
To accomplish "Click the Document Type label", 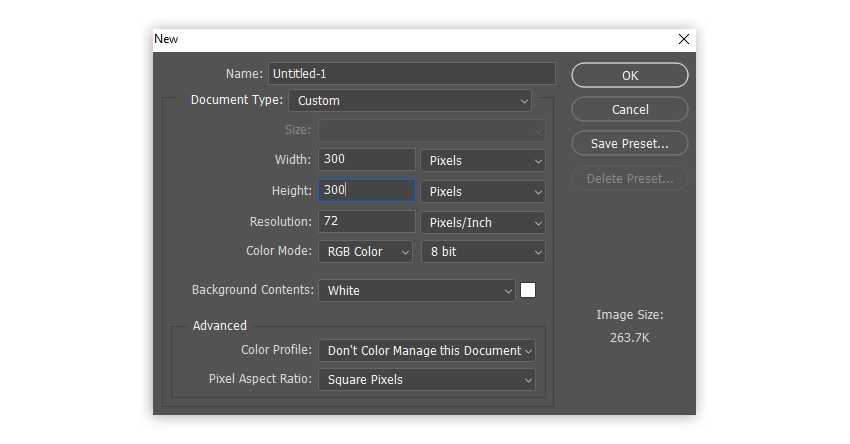I will 236,100.
